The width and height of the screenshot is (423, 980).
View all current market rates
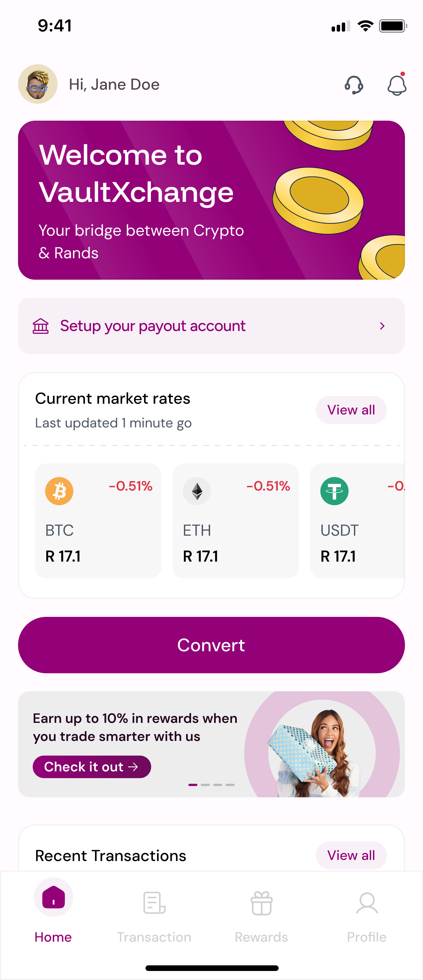[351, 410]
